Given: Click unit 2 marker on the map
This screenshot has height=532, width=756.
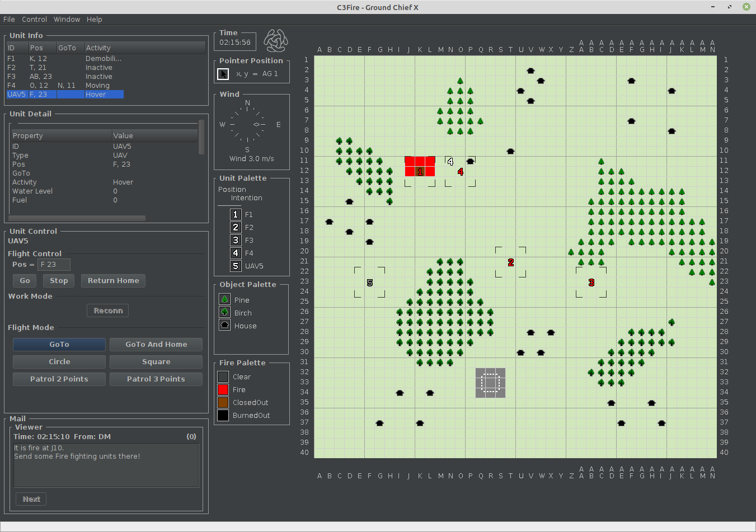Looking at the screenshot, I should pos(510,262).
